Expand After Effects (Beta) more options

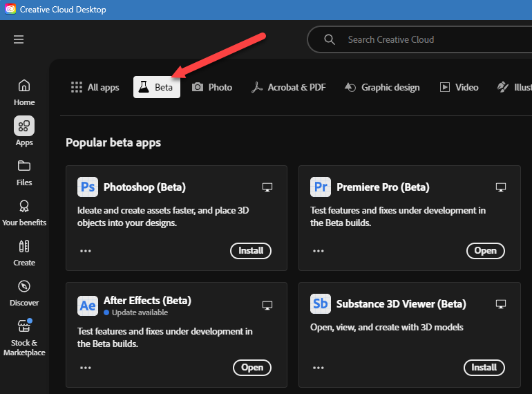86,368
